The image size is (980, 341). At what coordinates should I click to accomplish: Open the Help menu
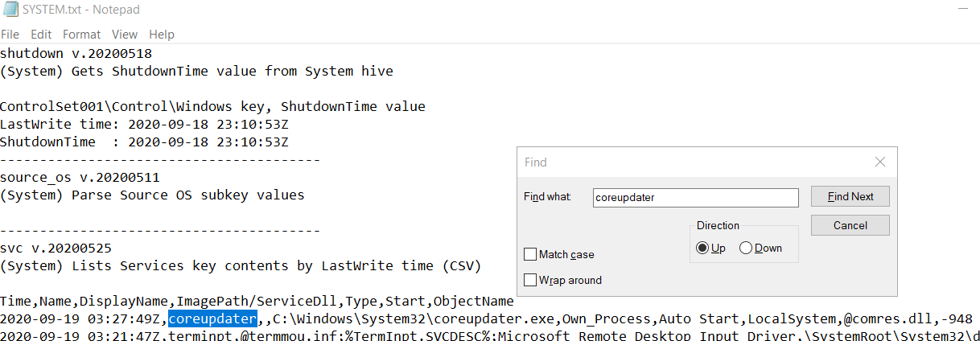click(x=162, y=35)
